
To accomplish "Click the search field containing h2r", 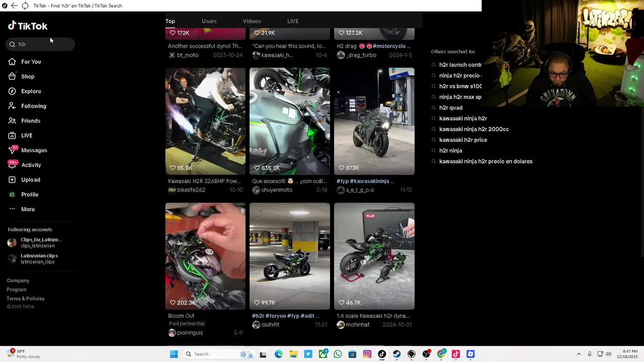I will click(x=41, y=44).
